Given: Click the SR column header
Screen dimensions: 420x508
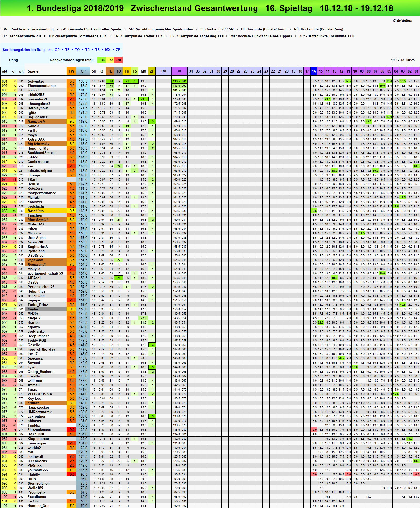Looking at the screenshot, I should pyautogui.click(x=94, y=71).
